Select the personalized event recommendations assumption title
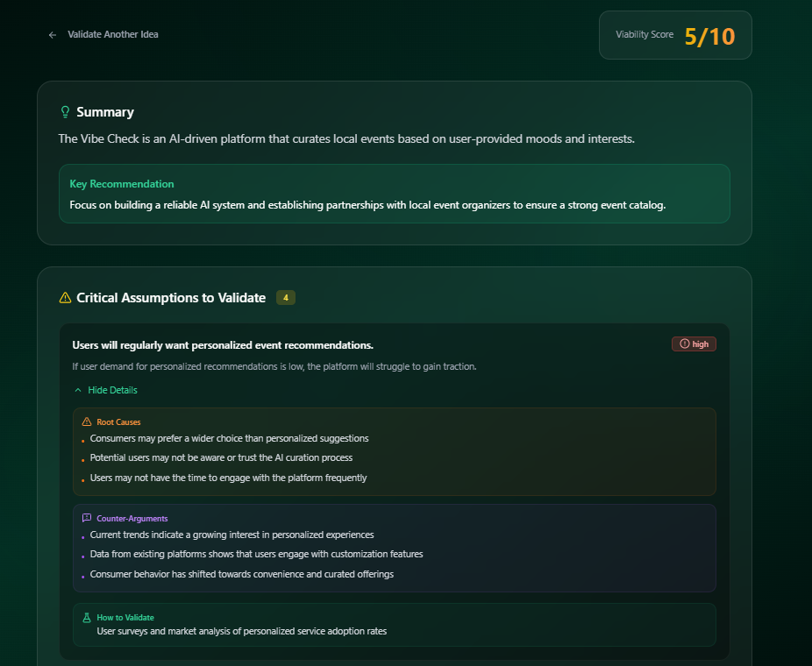812x666 pixels. pyautogui.click(x=223, y=345)
